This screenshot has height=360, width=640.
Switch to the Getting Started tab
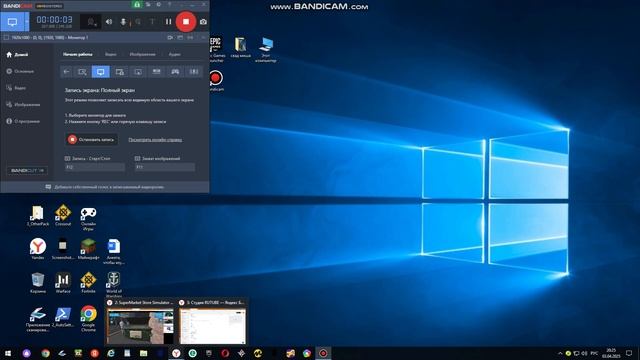[78, 54]
